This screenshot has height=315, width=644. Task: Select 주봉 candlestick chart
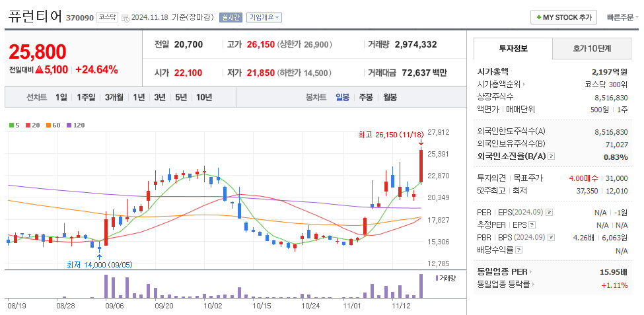366,97
